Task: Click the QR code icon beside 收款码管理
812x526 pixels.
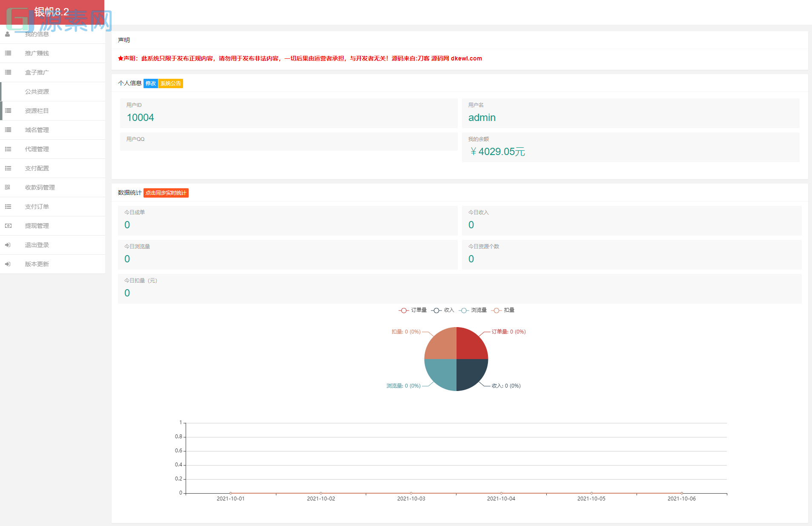Action: (x=8, y=187)
